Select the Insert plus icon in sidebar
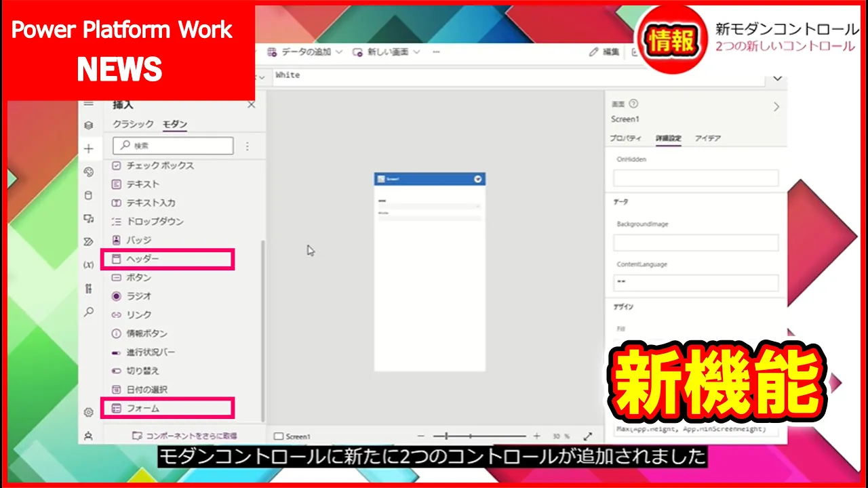868x488 pixels. click(x=88, y=148)
